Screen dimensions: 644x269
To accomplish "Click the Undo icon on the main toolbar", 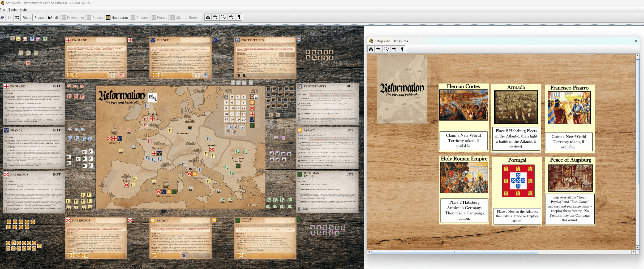I will click(x=3, y=17).
